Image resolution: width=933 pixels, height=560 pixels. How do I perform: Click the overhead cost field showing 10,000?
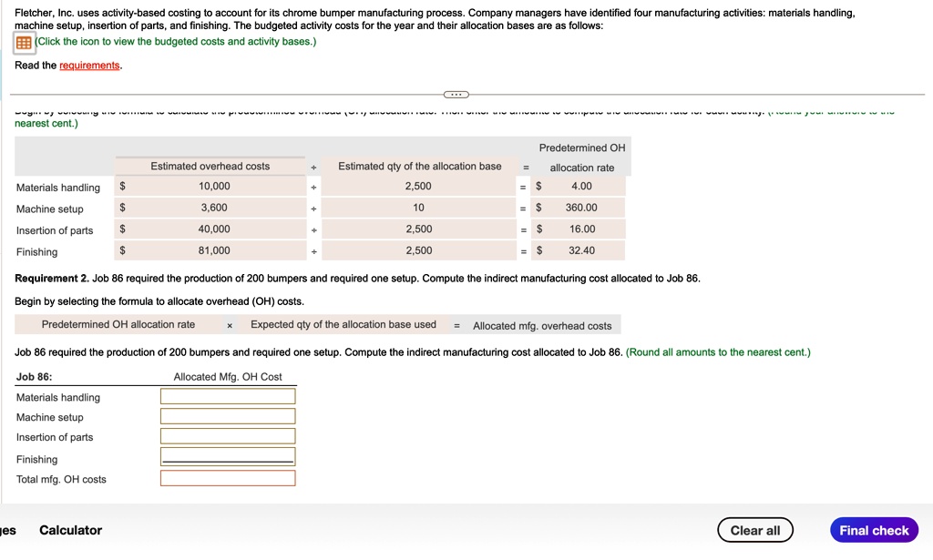coord(208,187)
